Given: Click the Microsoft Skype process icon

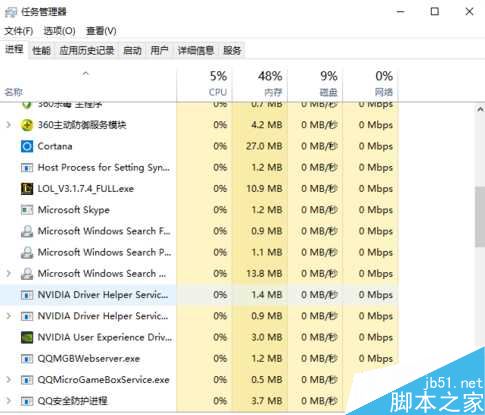Looking at the screenshot, I should point(27,210).
